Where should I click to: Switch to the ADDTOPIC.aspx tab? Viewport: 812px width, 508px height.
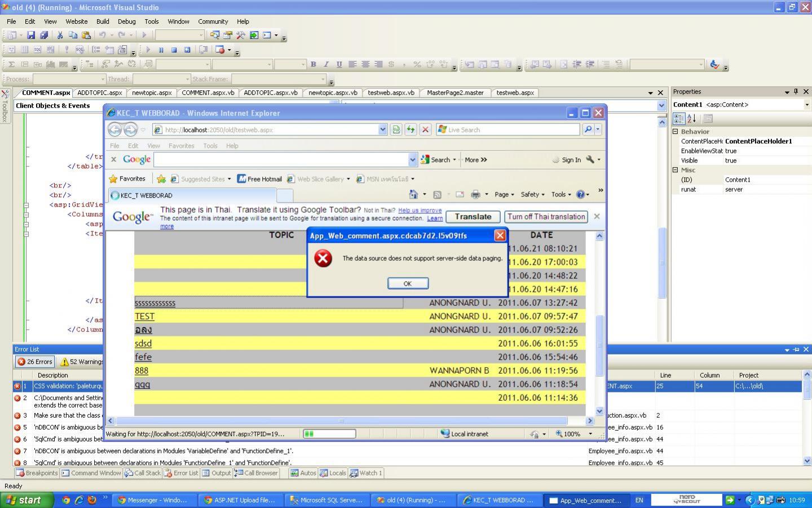100,93
